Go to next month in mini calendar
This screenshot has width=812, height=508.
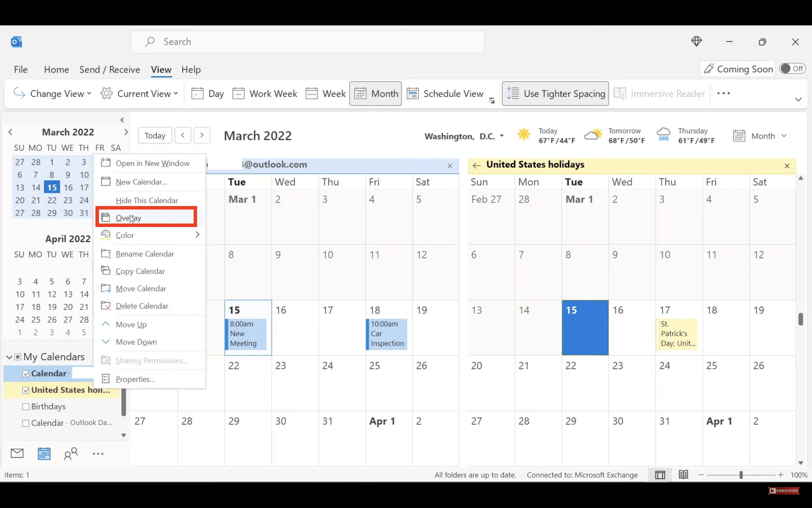pyautogui.click(x=126, y=132)
